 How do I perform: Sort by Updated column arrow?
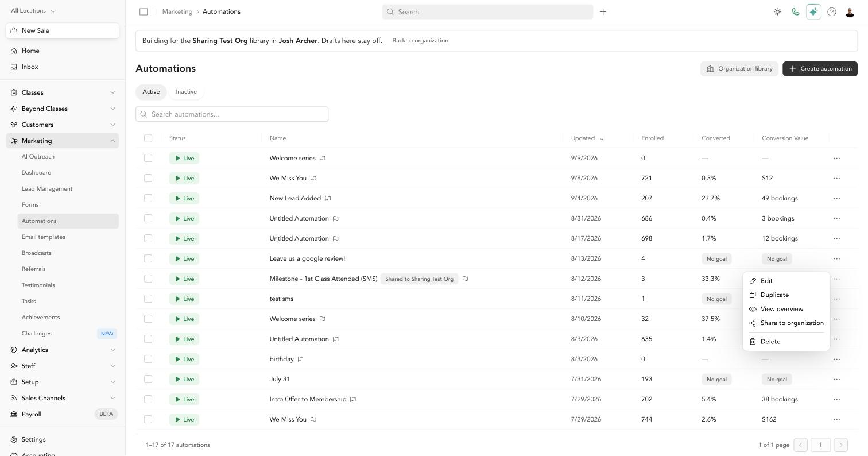(602, 138)
